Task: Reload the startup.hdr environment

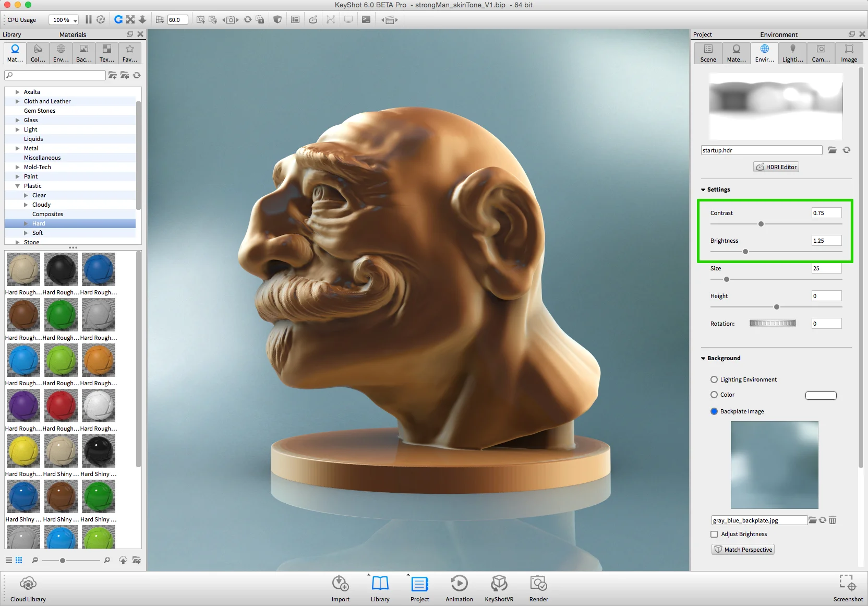Action: tap(847, 150)
